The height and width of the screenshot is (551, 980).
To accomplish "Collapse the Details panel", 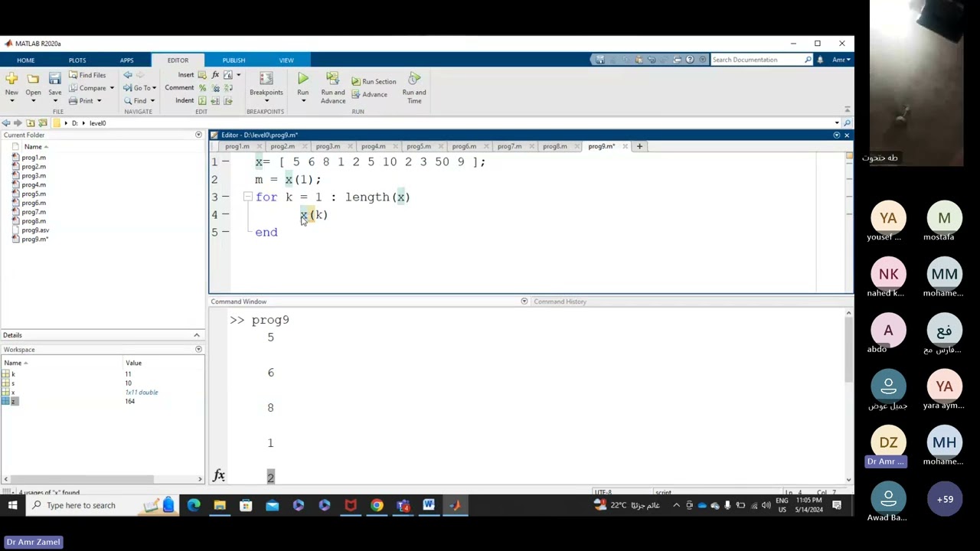I will [x=197, y=335].
